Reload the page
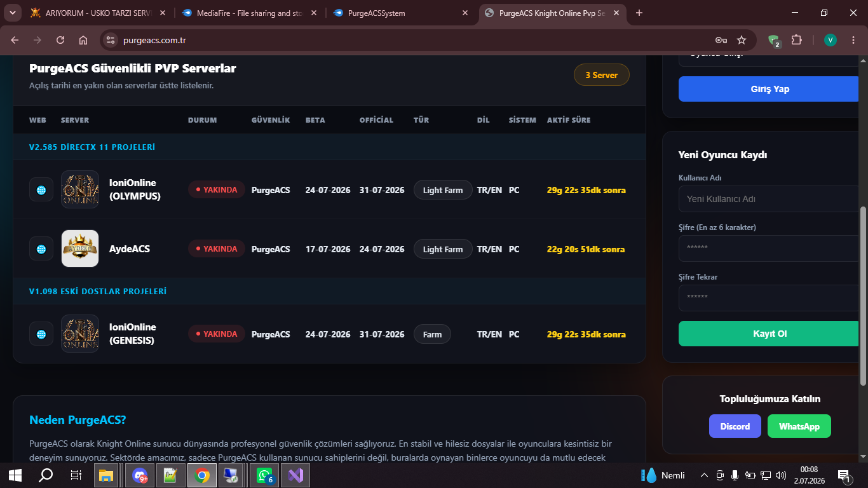The width and height of the screenshot is (868, 488). point(60,40)
